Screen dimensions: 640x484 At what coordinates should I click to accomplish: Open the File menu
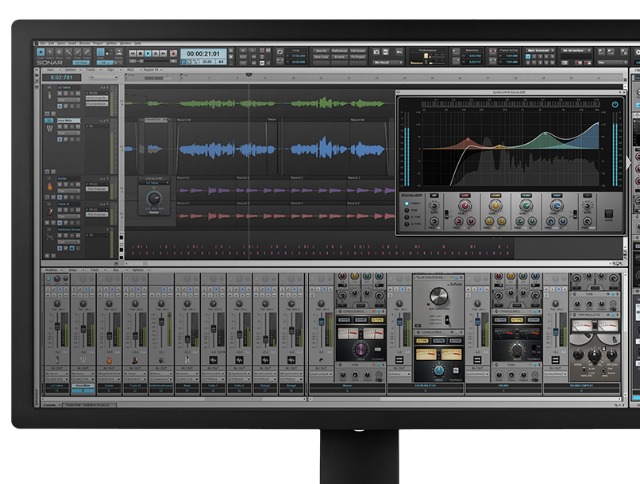42,43
